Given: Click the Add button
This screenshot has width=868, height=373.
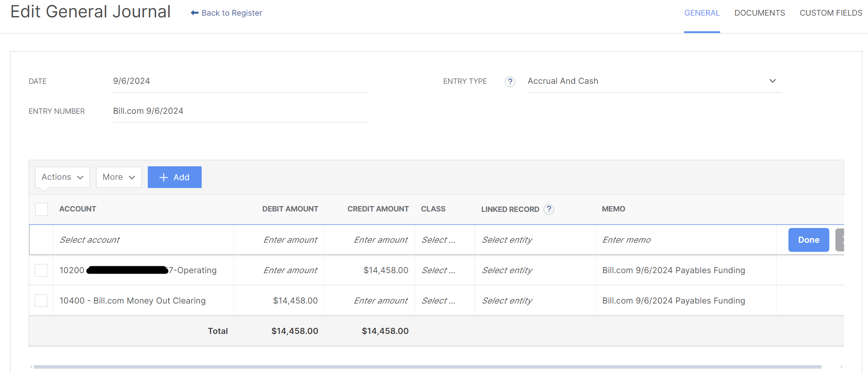Looking at the screenshot, I should point(174,177).
